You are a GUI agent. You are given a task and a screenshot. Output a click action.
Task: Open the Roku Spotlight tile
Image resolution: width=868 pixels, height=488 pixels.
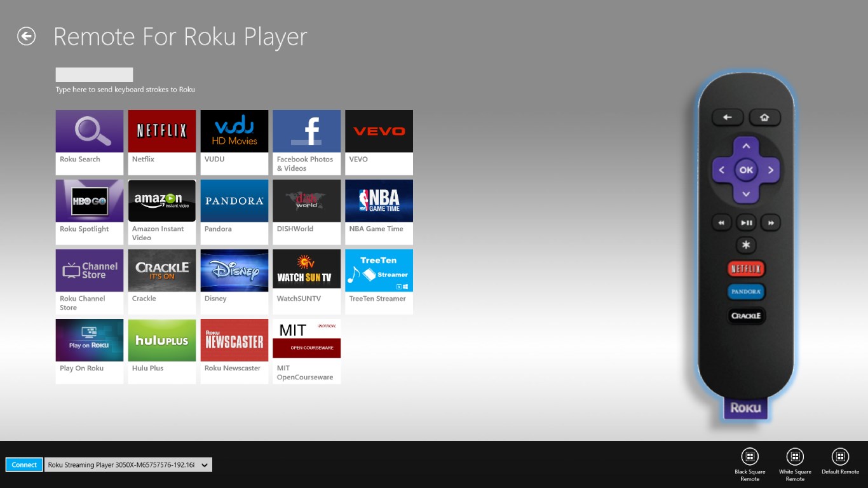point(90,212)
